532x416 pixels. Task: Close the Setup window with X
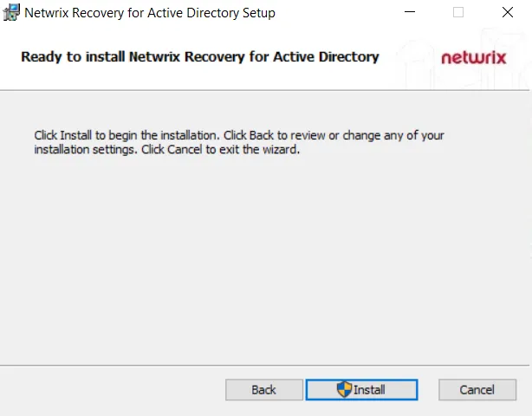(508, 12)
